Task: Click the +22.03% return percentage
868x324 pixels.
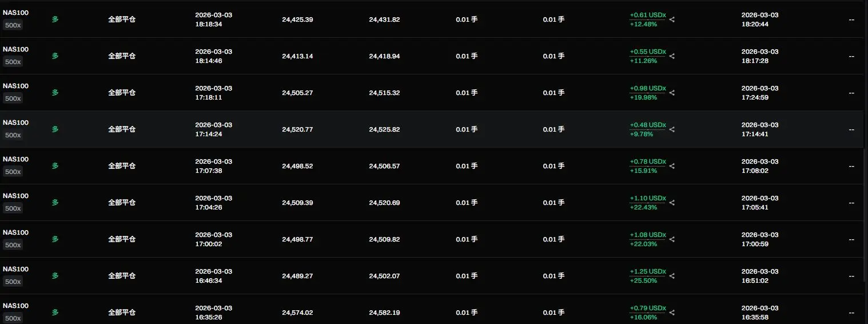Action: click(x=643, y=244)
